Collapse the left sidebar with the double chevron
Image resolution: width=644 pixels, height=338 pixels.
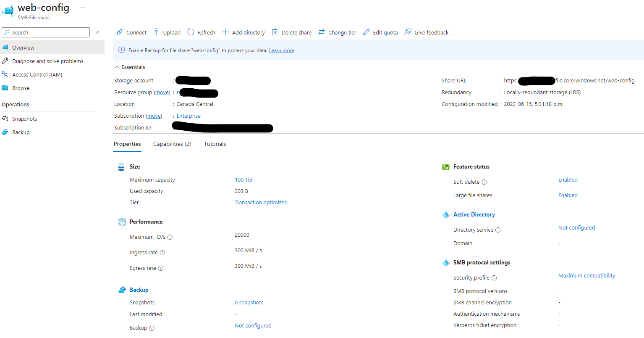tap(98, 32)
